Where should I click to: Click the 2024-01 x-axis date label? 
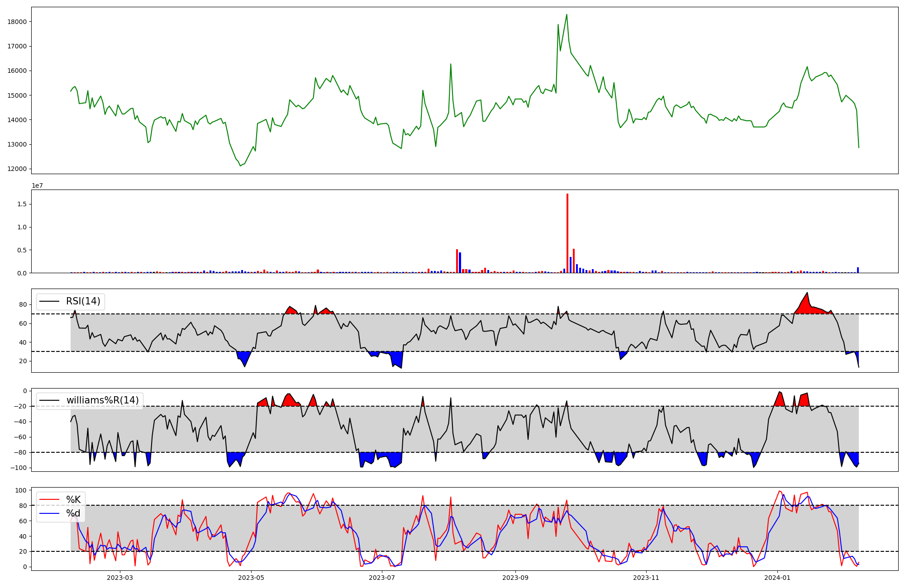(x=777, y=578)
